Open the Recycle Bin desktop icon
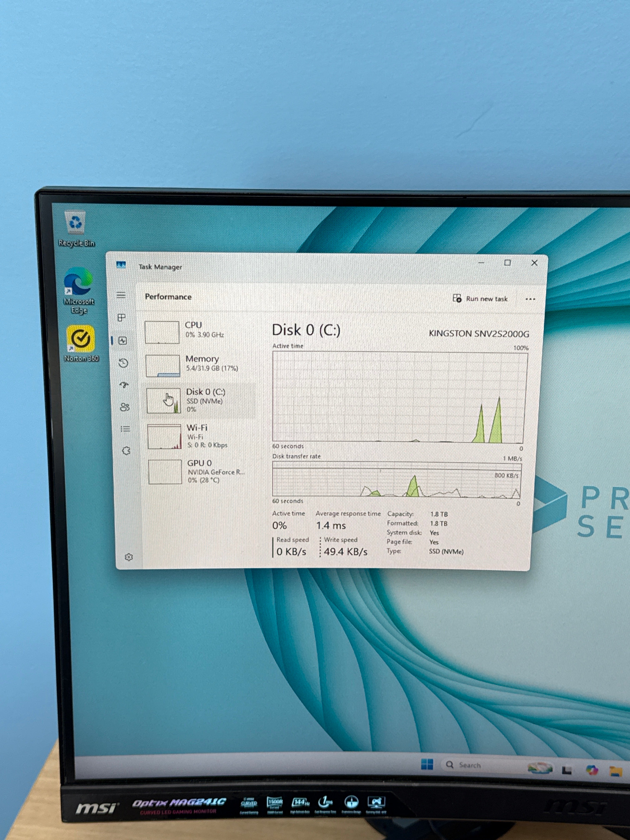This screenshot has height=840, width=630. [x=76, y=229]
